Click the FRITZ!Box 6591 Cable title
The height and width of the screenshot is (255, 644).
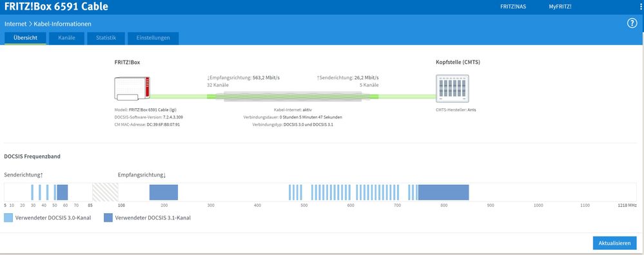(56, 6)
